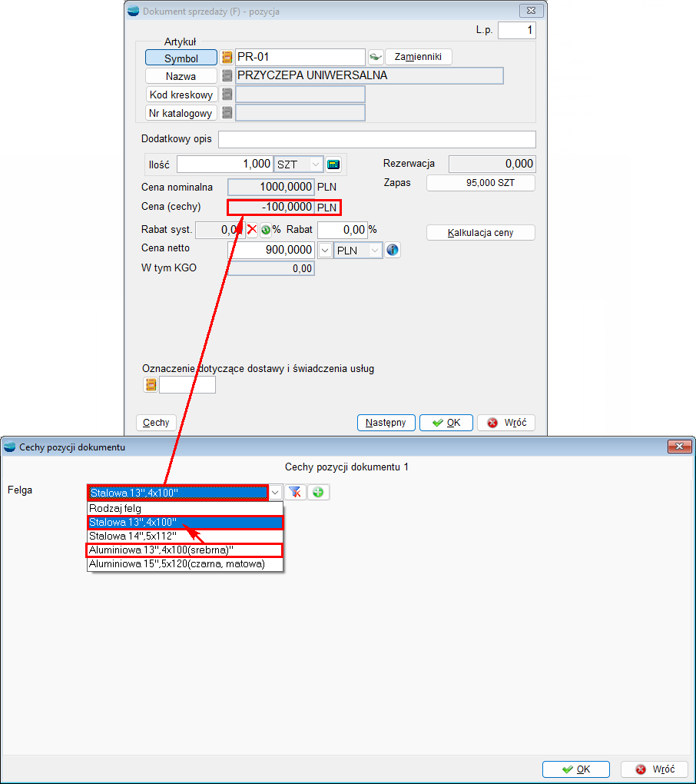This screenshot has width=696, height=784.
Task: Click the clear filter icon beside Felga
Action: (296, 493)
